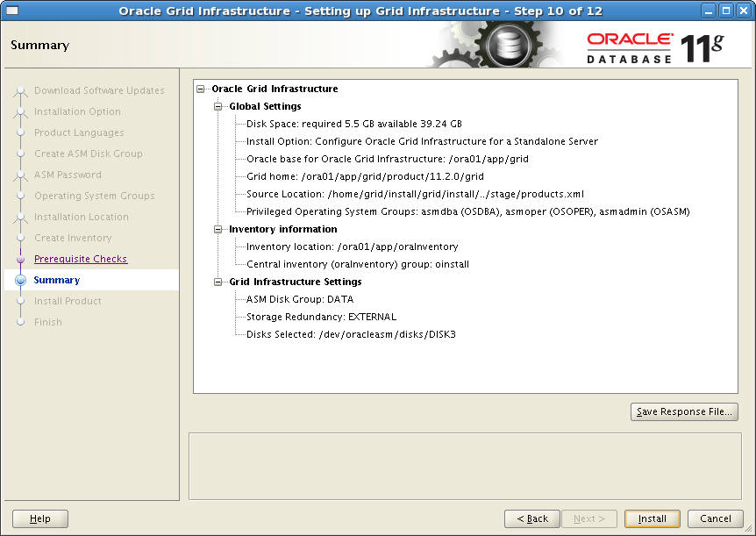Select Create ASM Disk Group step
Image resolution: width=756 pixels, height=536 pixels.
[89, 154]
